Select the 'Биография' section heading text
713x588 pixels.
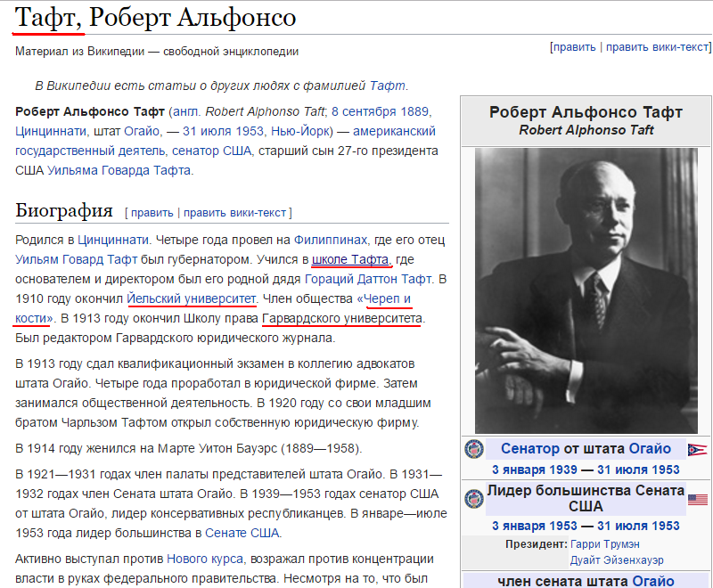point(64,211)
